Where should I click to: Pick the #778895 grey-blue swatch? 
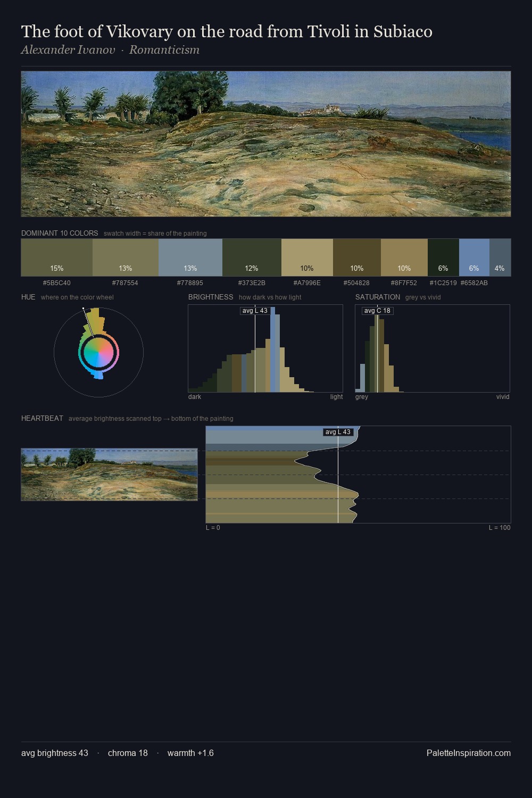pyautogui.click(x=190, y=257)
